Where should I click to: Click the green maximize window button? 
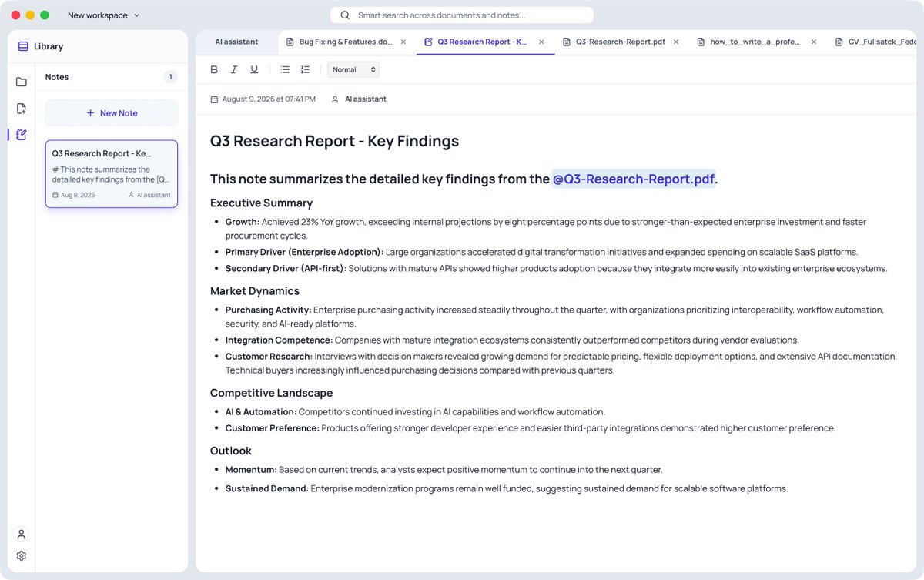(x=45, y=15)
